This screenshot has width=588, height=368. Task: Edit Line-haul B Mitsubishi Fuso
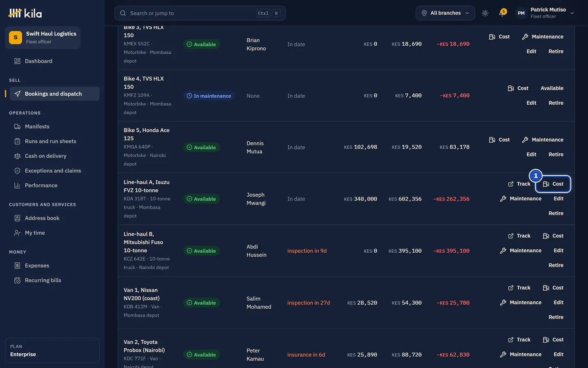click(558, 251)
